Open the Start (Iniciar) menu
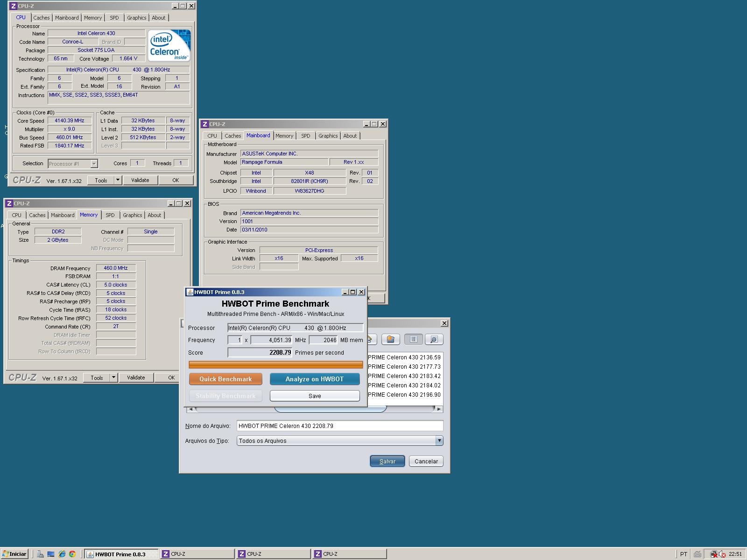 pyautogui.click(x=14, y=554)
